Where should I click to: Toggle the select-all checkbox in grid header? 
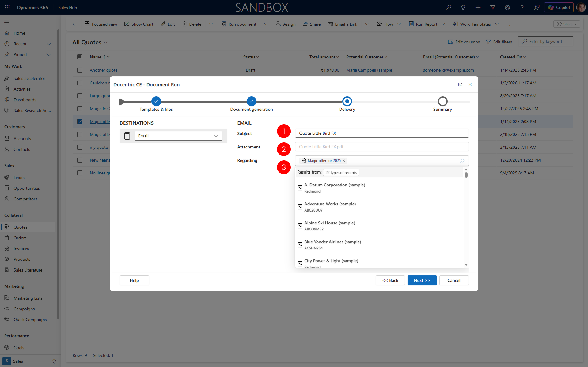[x=80, y=57]
